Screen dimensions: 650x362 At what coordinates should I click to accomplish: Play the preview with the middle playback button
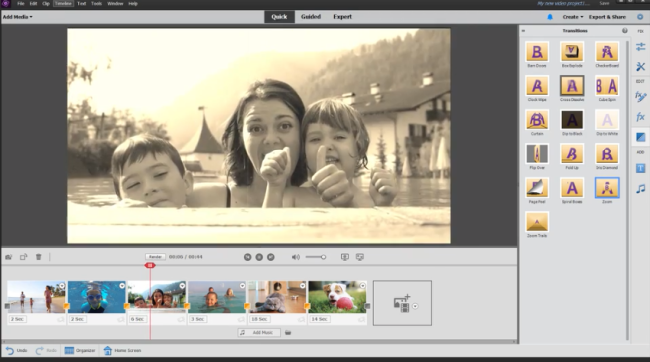point(259,257)
